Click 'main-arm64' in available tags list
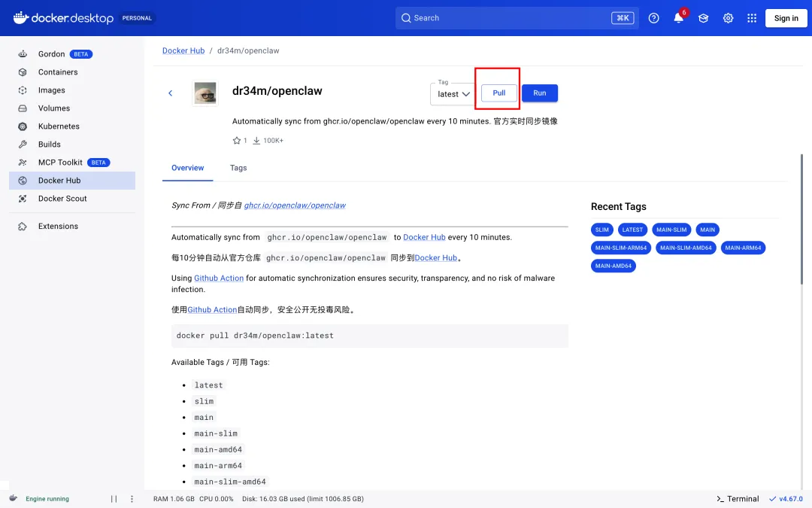This screenshot has width=812, height=508. point(218,466)
